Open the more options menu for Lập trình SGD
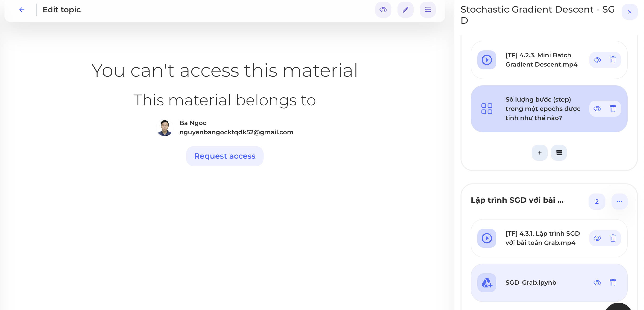 [x=619, y=202]
